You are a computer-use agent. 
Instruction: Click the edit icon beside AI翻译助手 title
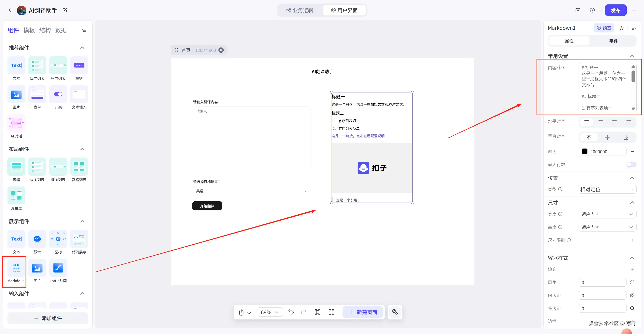[64, 10]
